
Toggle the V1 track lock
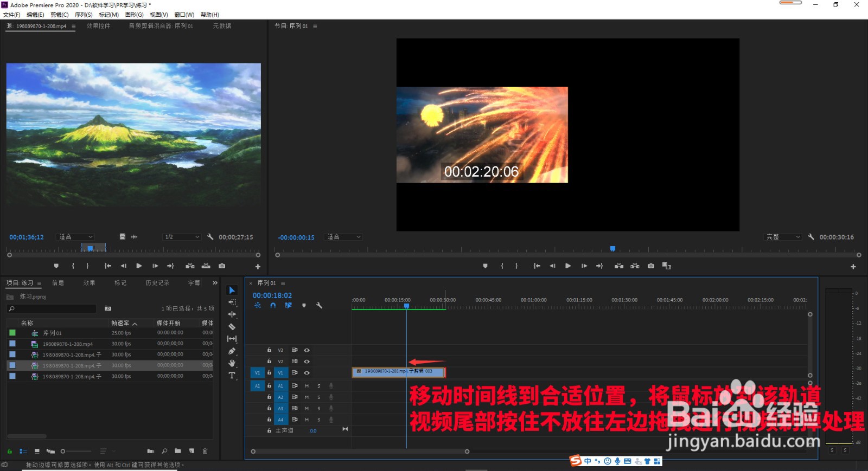pos(269,373)
